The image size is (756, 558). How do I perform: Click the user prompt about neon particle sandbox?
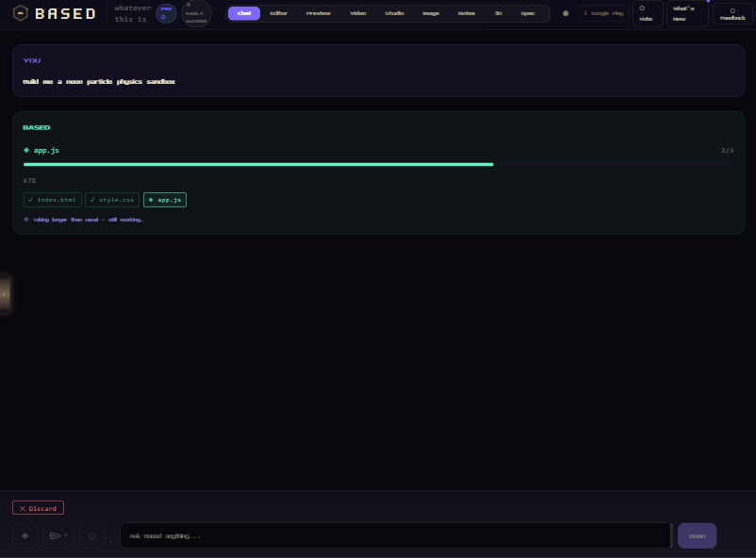tap(99, 81)
